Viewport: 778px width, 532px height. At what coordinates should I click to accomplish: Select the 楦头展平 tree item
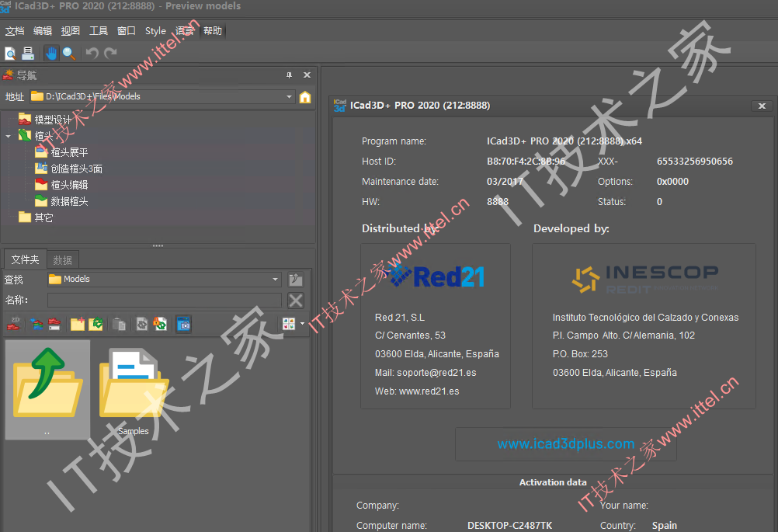[x=61, y=152]
